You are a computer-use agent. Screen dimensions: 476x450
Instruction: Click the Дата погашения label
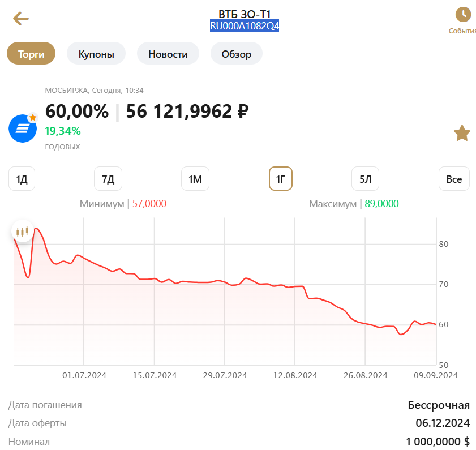45,405
